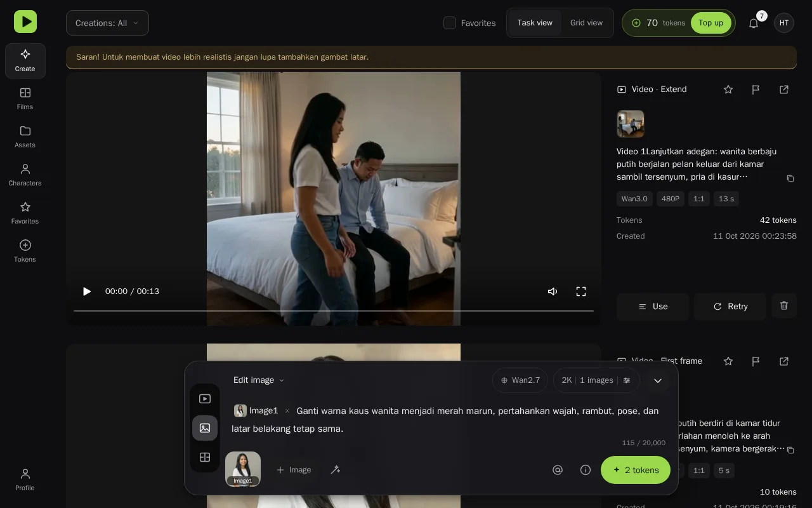Open the 2K 1 images settings
812x508 pixels.
pyautogui.click(x=596, y=380)
